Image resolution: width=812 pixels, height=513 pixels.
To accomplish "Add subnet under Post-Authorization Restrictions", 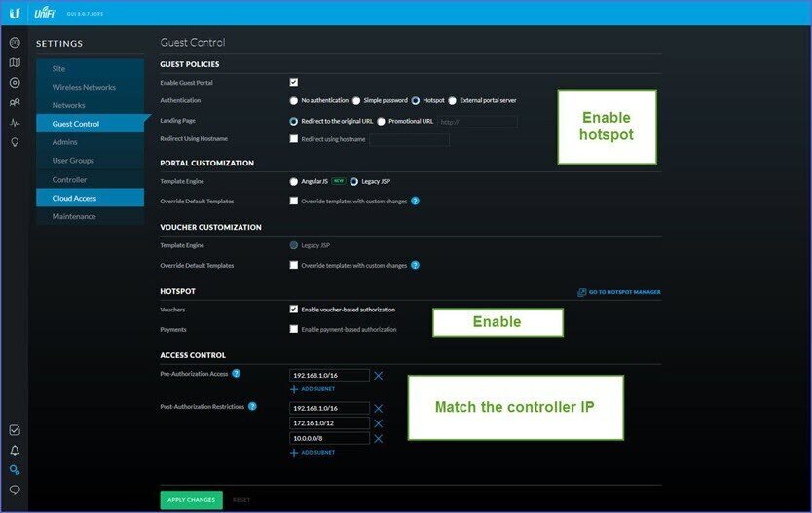I will (312, 453).
